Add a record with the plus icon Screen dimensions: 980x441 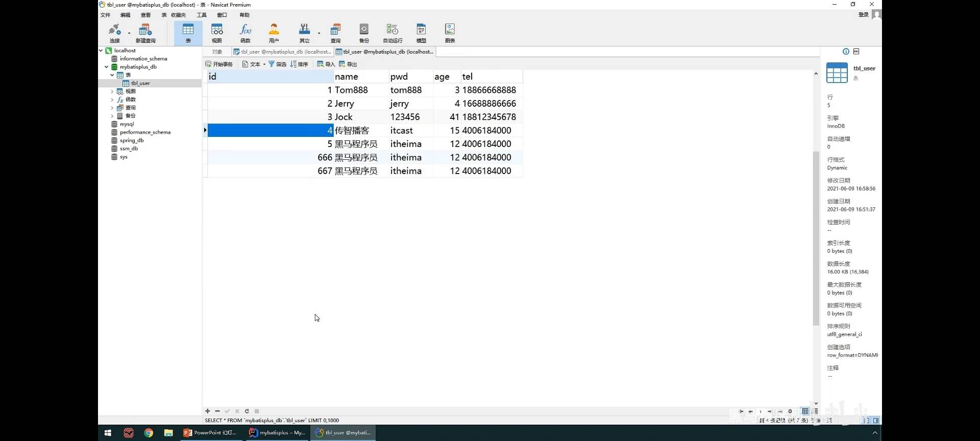tap(208, 411)
